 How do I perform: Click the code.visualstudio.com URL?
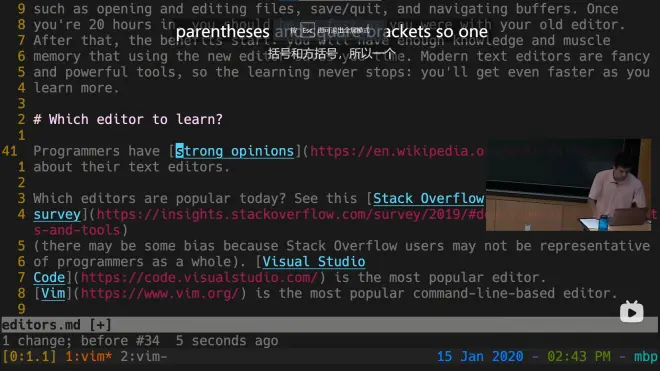(x=199, y=278)
